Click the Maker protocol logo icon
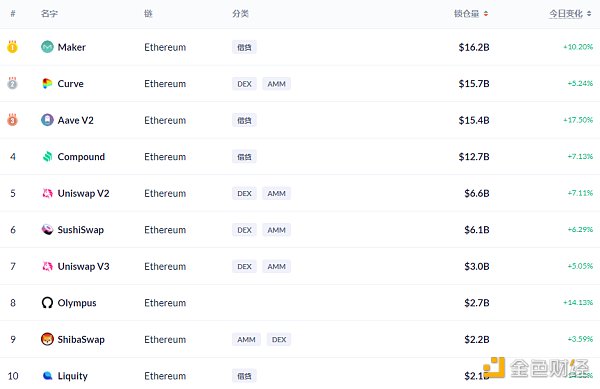 point(47,47)
